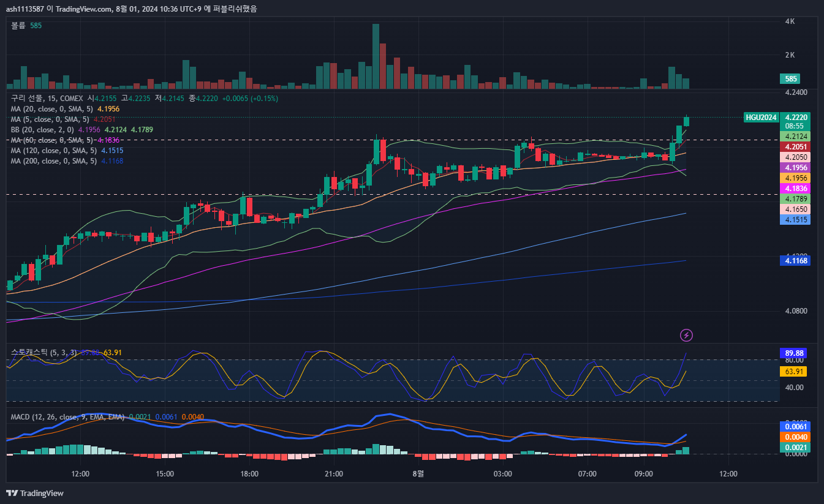Click the TradingView logo at bottom left
Screen dimensions: 824x504
(35, 493)
